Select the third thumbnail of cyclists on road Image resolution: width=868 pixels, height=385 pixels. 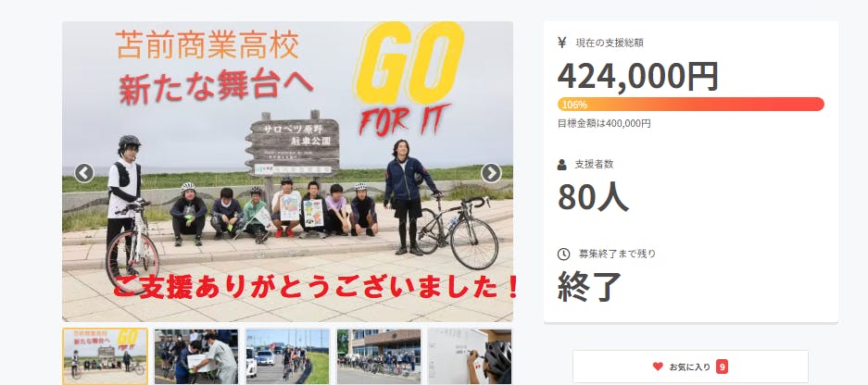coord(287,356)
